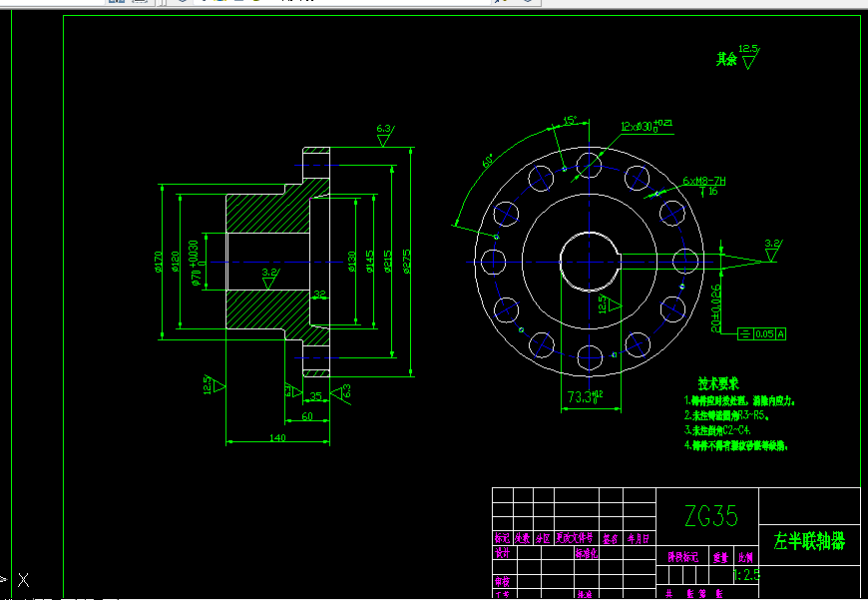Select the 73.3 keyway depth dimension

[x=585, y=396]
